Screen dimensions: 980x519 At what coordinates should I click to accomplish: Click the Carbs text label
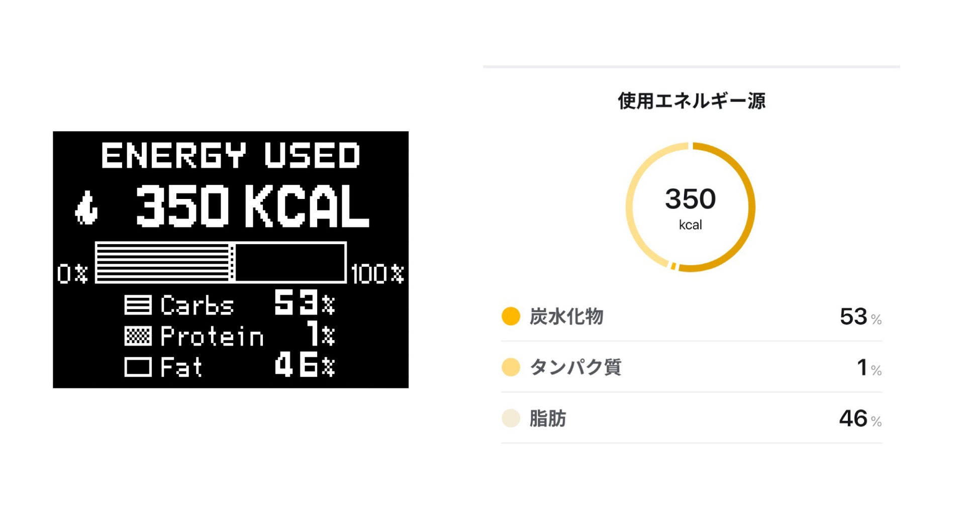tap(197, 305)
